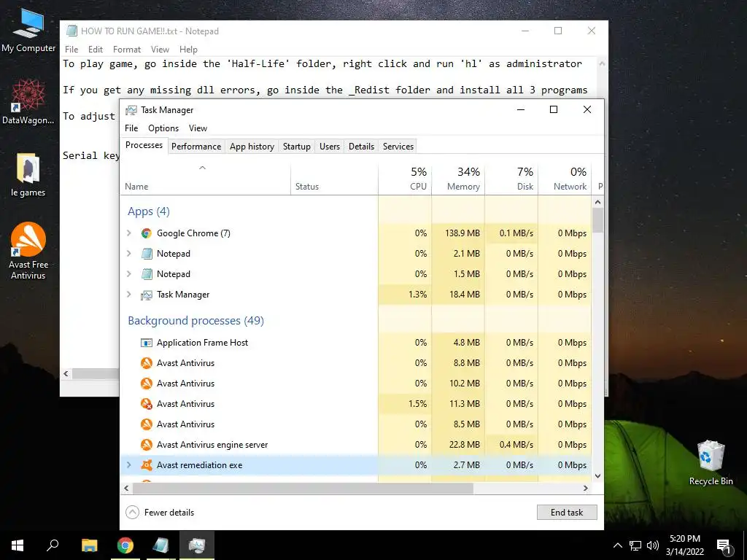Click Task Manager horizontal scrollbar right arrow

[586, 488]
